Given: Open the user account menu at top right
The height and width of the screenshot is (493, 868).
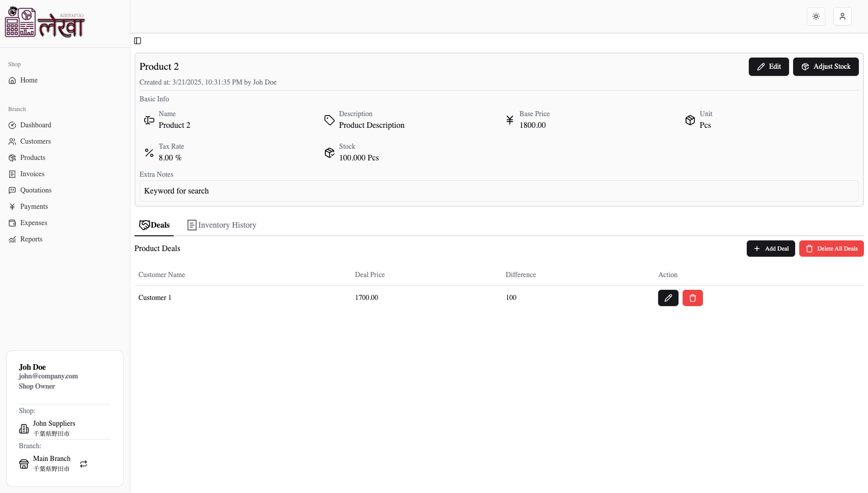Looking at the screenshot, I should [x=842, y=16].
